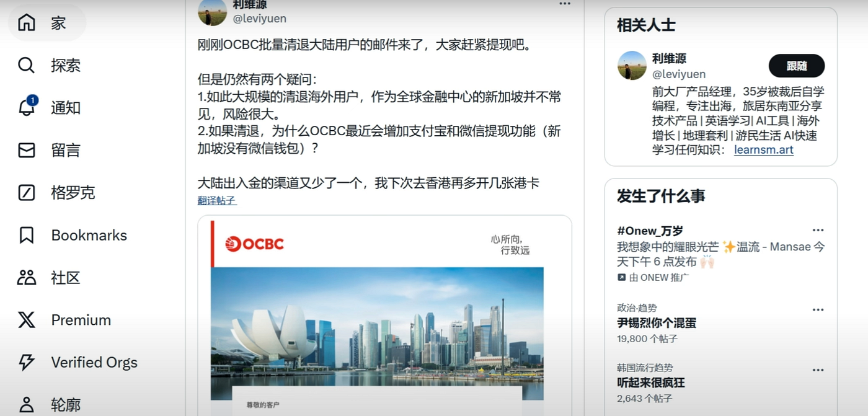Click the 发生了什么事 panel heading
868x416 pixels.
pyautogui.click(x=661, y=196)
